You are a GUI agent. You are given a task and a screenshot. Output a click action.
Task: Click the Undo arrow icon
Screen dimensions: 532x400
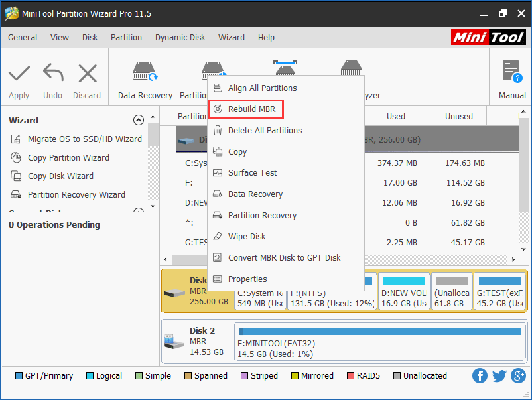(x=53, y=72)
